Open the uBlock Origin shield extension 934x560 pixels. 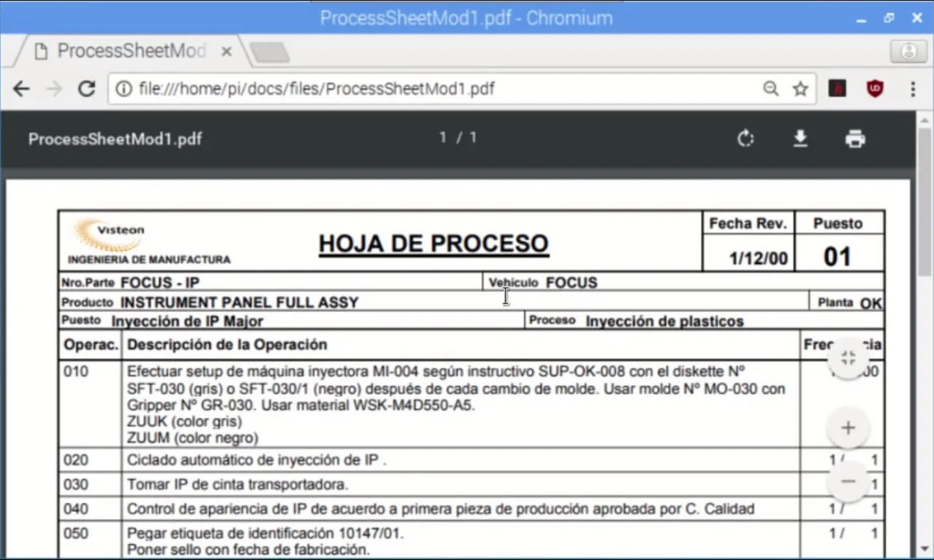[x=875, y=89]
